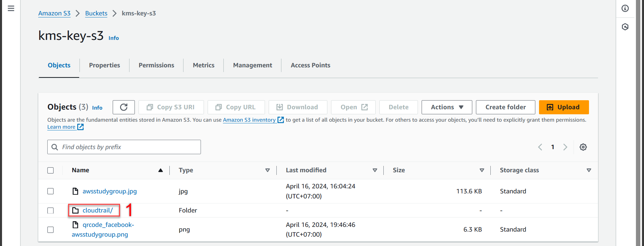Expand the Actions dropdown
The width and height of the screenshot is (644, 246).
(x=446, y=107)
